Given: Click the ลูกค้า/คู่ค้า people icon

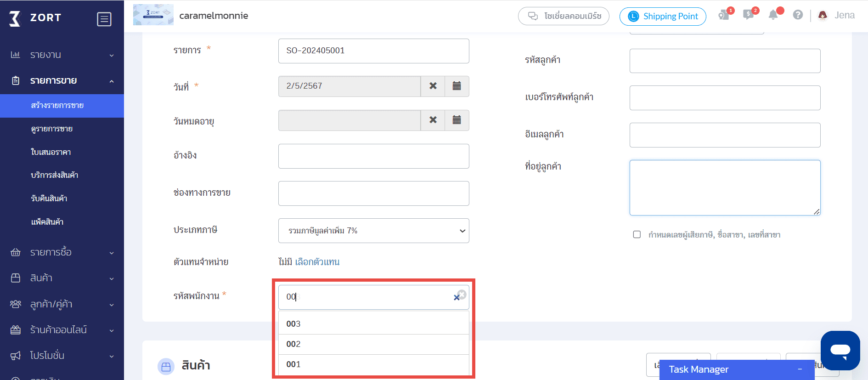Looking at the screenshot, I should (x=16, y=304).
